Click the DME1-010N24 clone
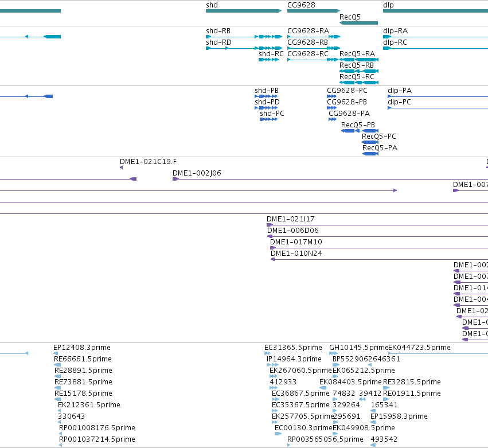This screenshot has width=488, height=448. (379, 260)
